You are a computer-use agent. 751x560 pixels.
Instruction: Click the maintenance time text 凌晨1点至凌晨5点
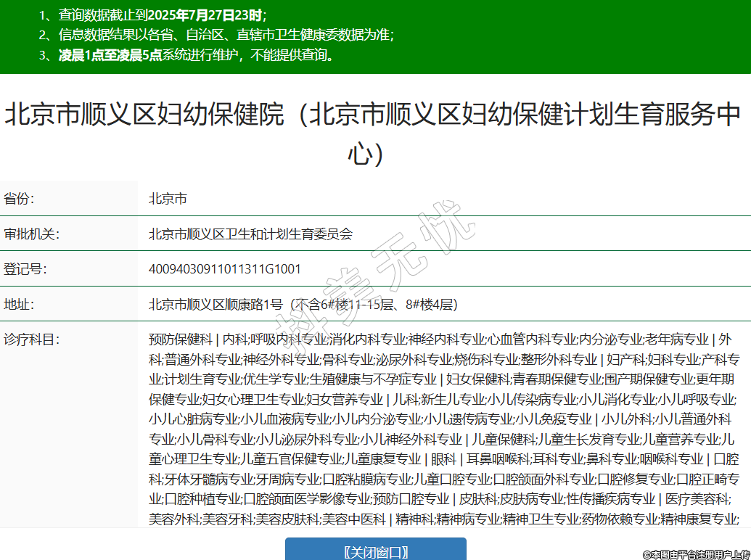110,55
